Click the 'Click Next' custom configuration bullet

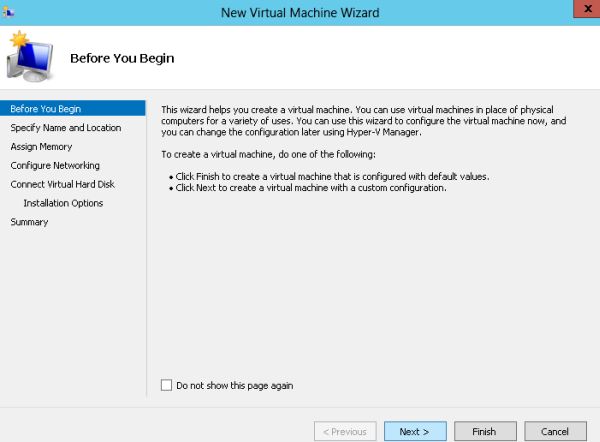click(x=310, y=187)
